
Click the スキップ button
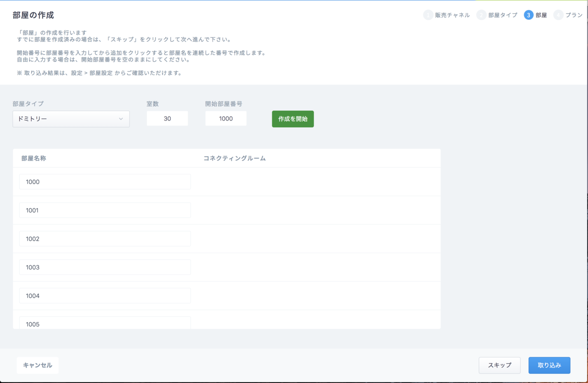click(x=499, y=365)
